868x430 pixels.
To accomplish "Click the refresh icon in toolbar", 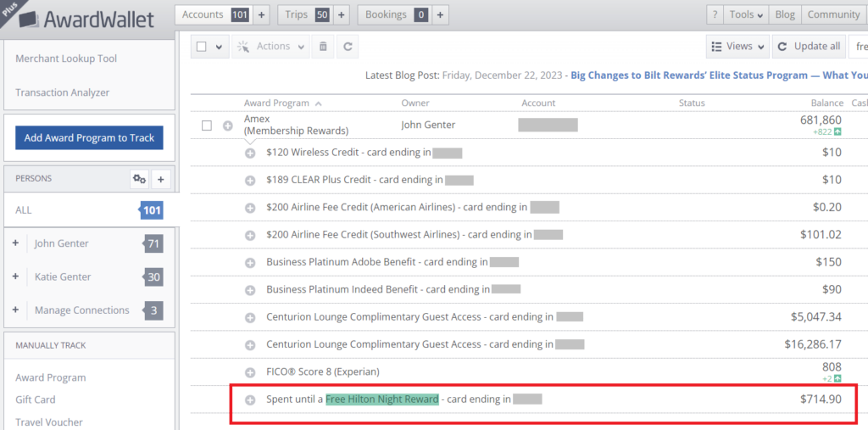I will tap(348, 47).
